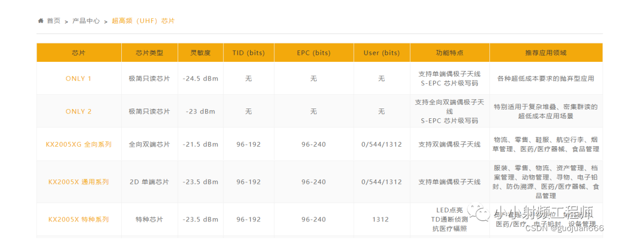Open the KX2005XG 全向系列 product link
The width and height of the screenshot is (644, 251).
click(x=78, y=145)
